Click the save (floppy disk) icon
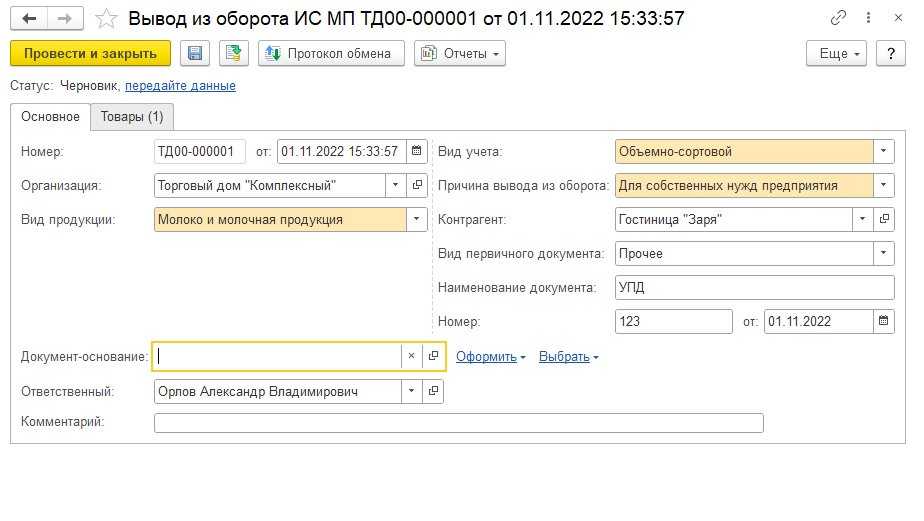 [195, 53]
